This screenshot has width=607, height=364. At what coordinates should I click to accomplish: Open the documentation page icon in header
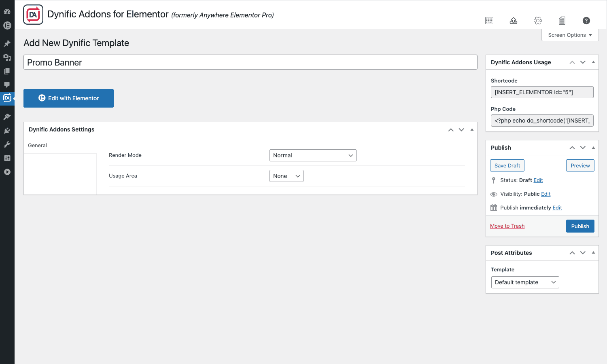point(562,21)
